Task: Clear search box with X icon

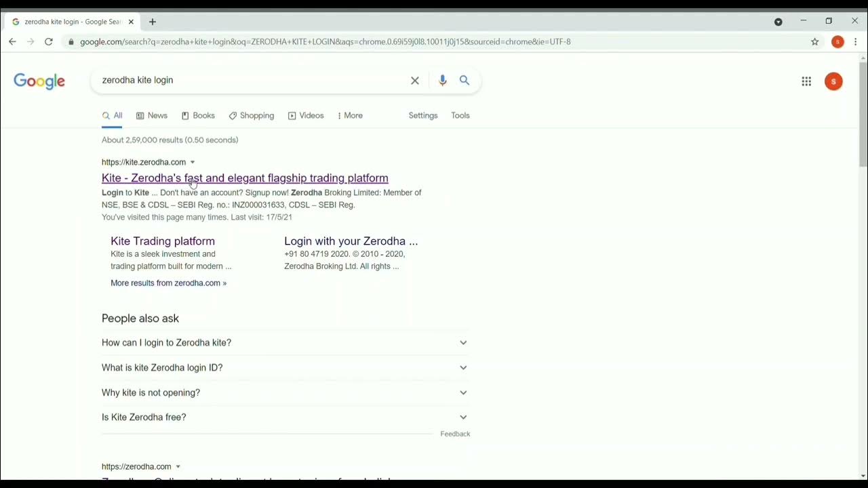Action: 415,81
